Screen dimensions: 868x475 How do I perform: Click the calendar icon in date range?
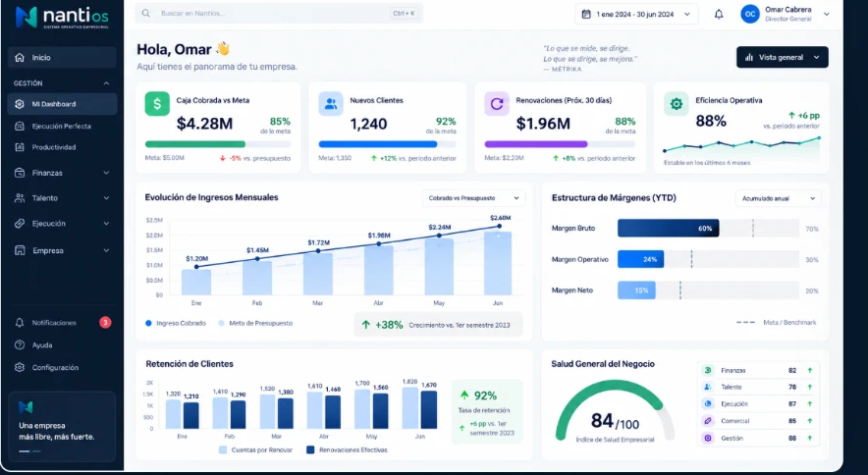click(586, 15)
